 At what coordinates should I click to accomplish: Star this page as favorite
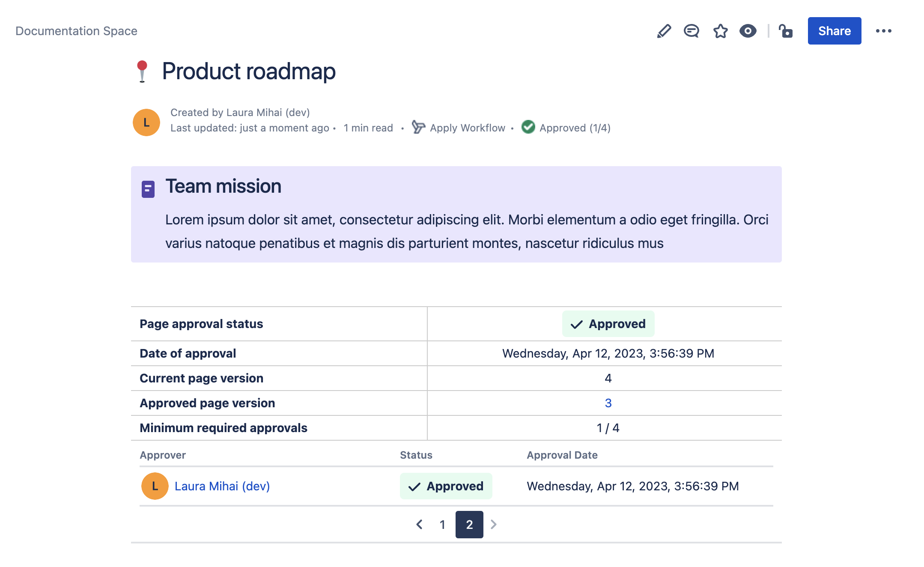[x=720, y=31]
